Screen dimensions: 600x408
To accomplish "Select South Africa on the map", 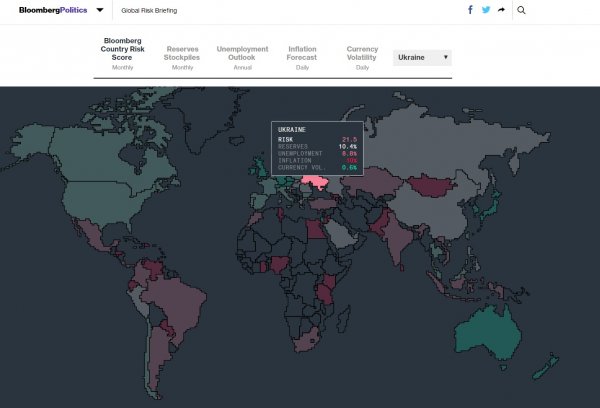I will tap(306, 341).
